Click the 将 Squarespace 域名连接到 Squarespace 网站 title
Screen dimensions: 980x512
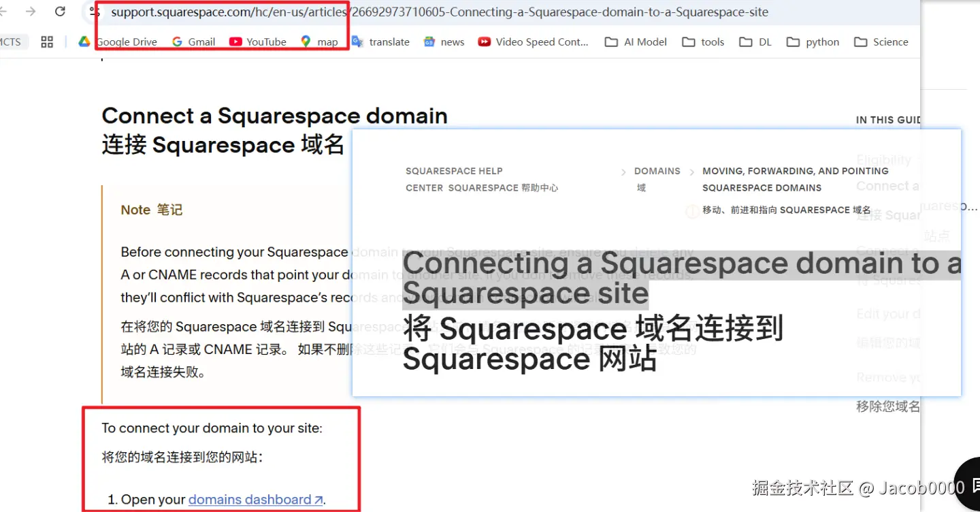(x=593, y=343)
